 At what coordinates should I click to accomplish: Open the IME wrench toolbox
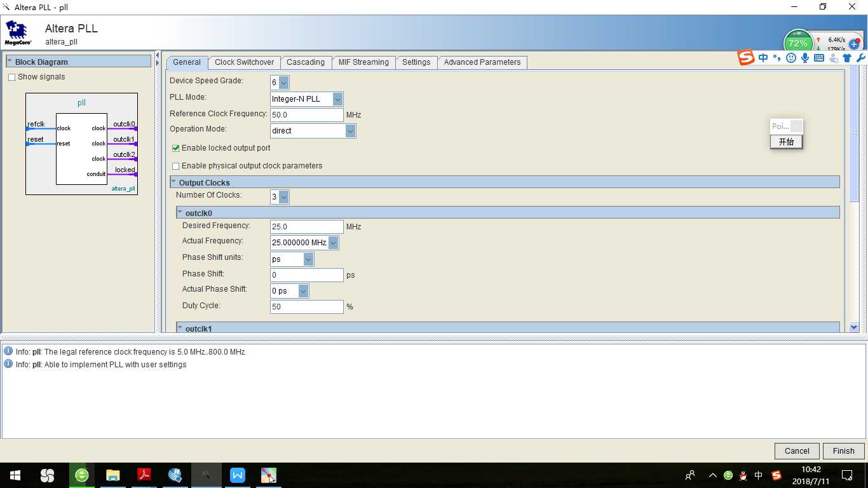point(861,58)
